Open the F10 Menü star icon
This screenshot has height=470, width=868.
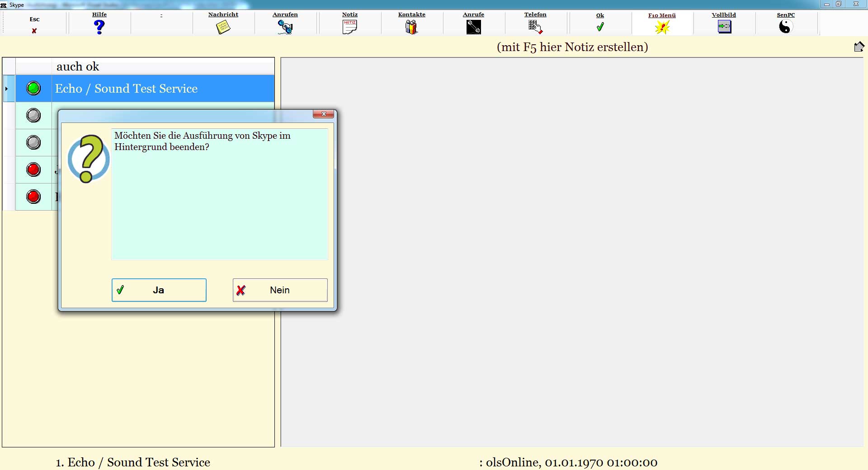[x=662, y=27]
